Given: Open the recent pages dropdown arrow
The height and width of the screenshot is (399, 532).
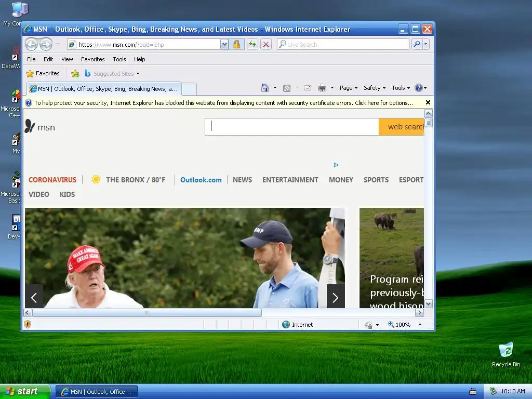Looking at the screenshot, I should (x=57, y=45).
